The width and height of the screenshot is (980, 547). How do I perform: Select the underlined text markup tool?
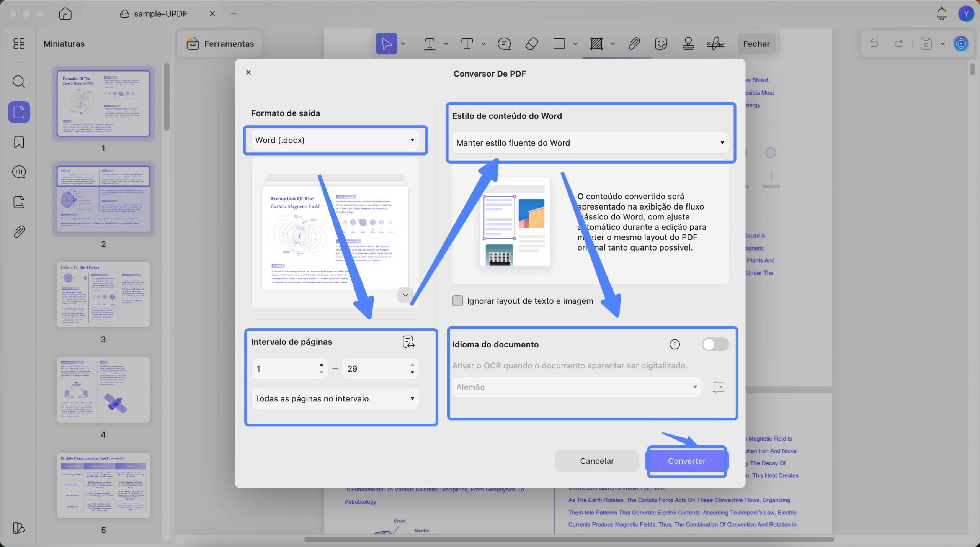[430, 44]
